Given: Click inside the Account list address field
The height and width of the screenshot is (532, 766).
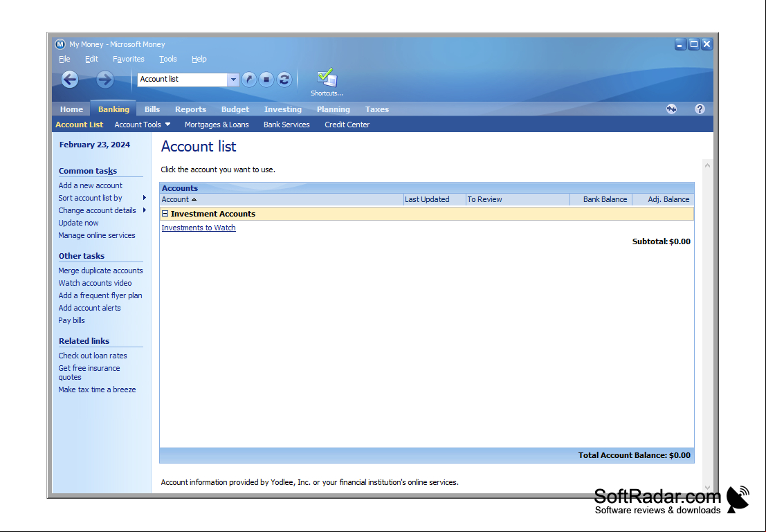Looking at the screenshot, I should point(182,79).
